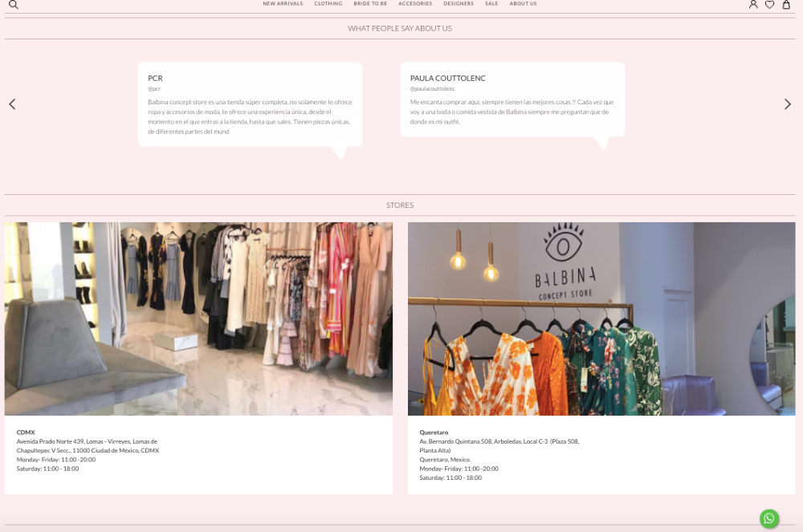Show previous testimonial with left arrow

point(12,104)
